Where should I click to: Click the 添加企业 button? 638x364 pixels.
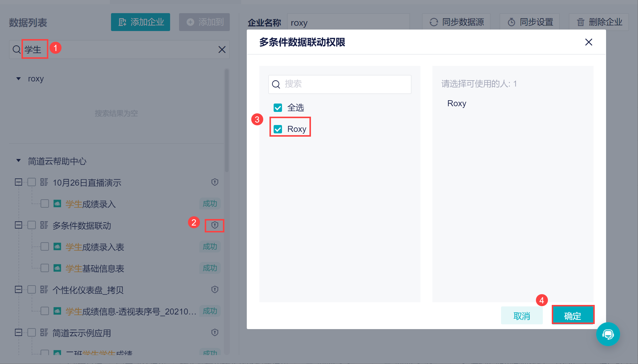(x=141, y=22)
